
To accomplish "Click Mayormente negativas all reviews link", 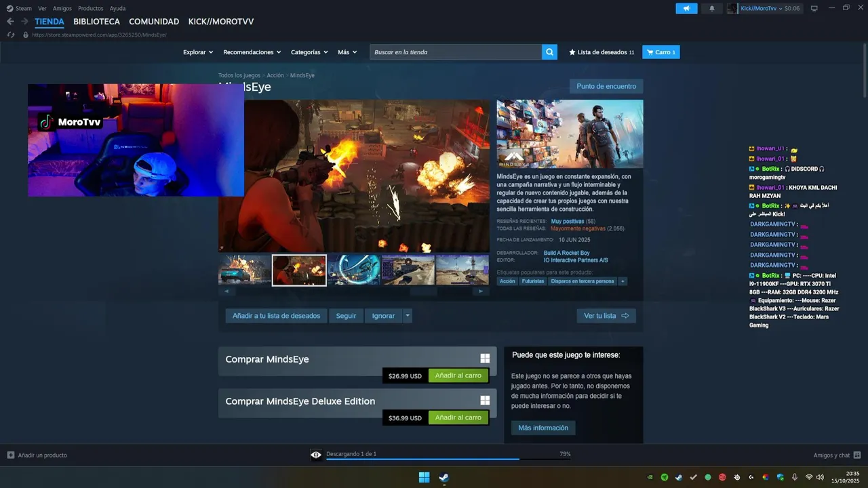I will [x=578, y=228].
